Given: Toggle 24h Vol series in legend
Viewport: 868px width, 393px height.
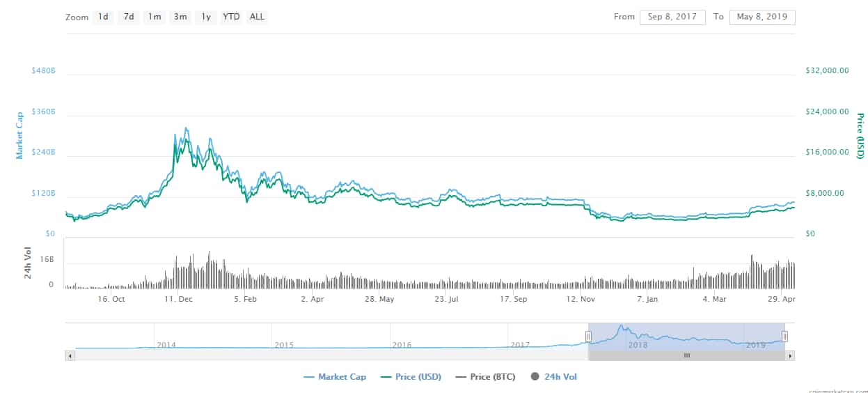Looking at the screenshot, I should pos(553,377).
